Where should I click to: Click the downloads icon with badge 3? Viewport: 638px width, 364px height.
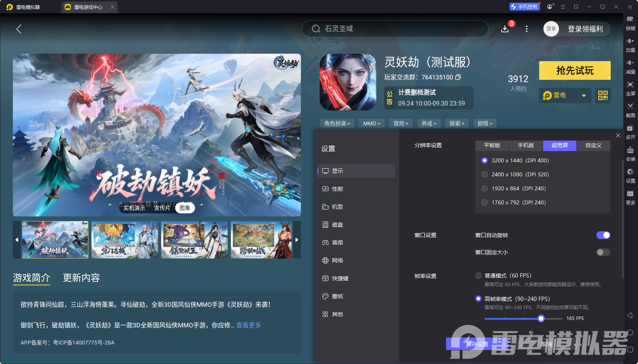coord(505,29)
